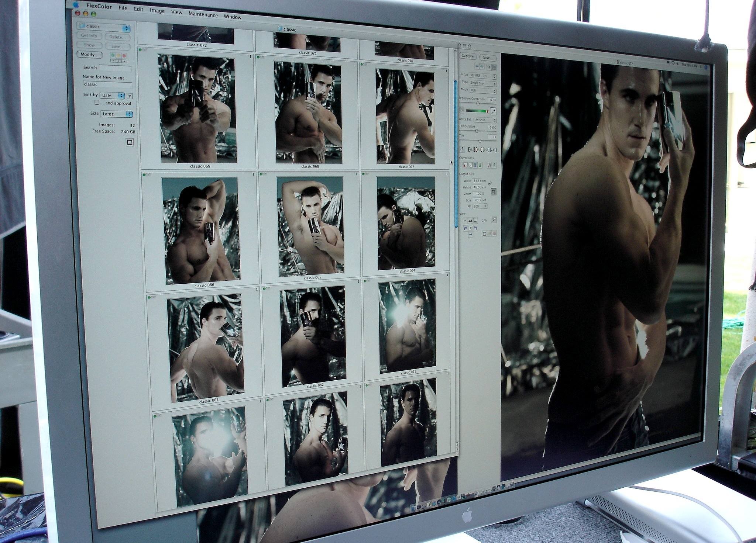
Task: Open the Maintenance menu
Action: point(203,14)
